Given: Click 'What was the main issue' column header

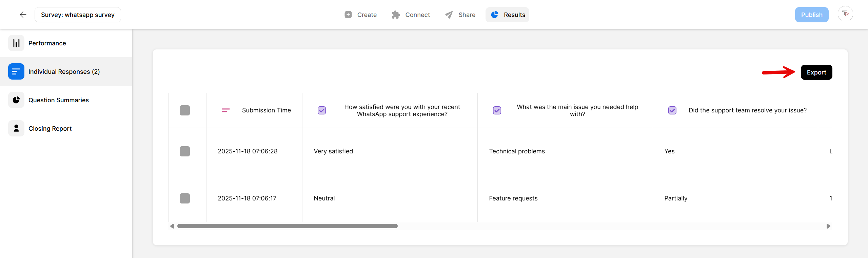Looking at the screenshot, I should click(x=565, y=110).
